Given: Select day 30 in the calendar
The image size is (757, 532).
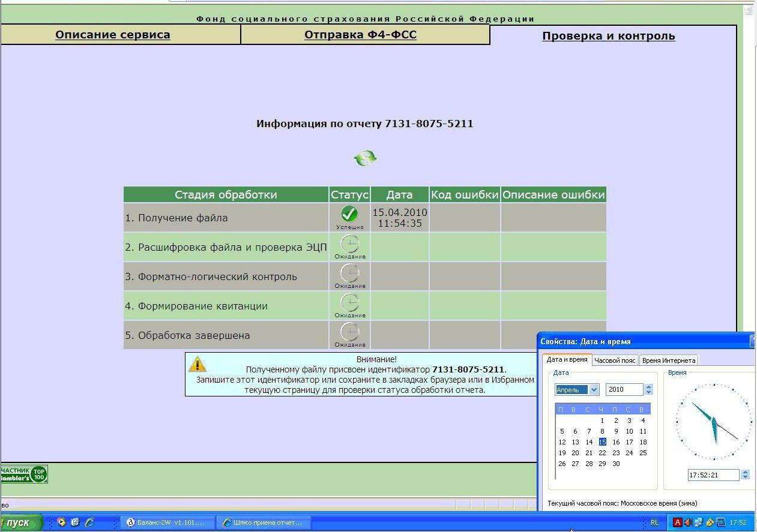Looking at the screenshot, I should coord(616,464).
